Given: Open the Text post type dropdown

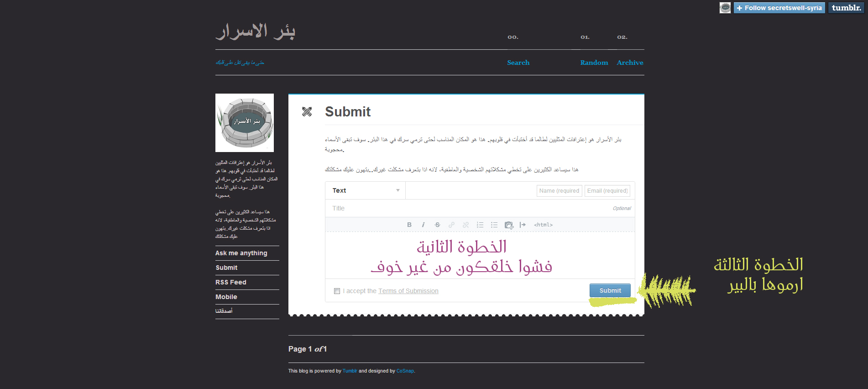Looking at the screenshot, I should pos(366,190).
